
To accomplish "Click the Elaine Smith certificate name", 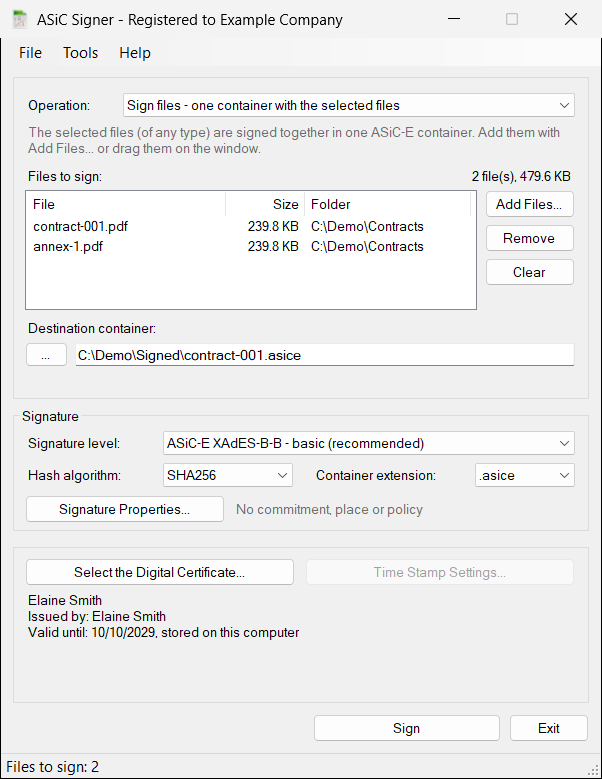I will (65, 600).
